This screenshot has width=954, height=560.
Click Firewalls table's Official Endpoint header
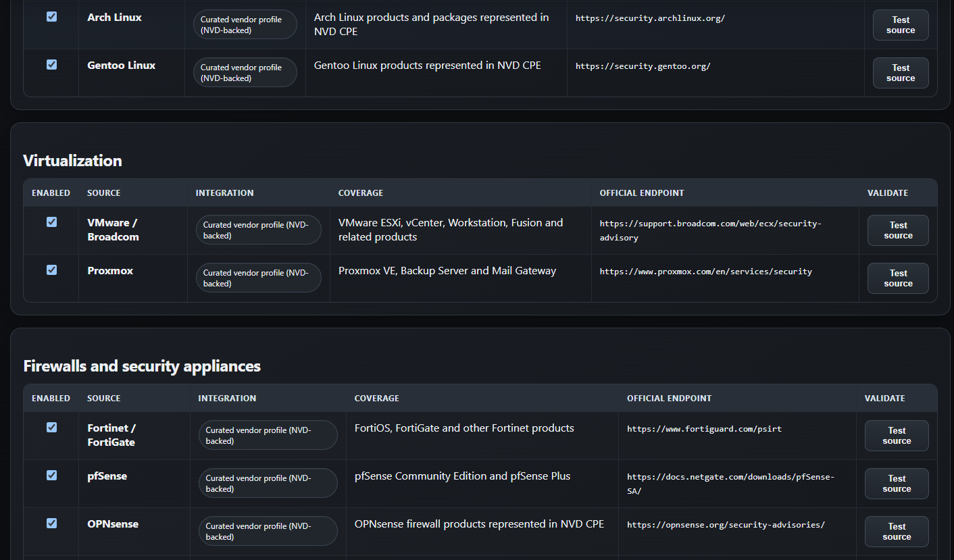pyautogui.click(x=669, y=399)
